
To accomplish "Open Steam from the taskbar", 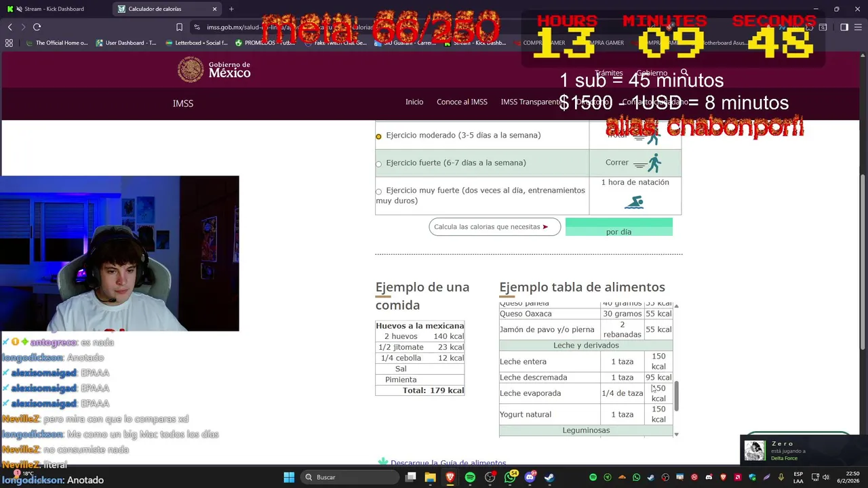I will pyautogui.click(x=549, y=477).
